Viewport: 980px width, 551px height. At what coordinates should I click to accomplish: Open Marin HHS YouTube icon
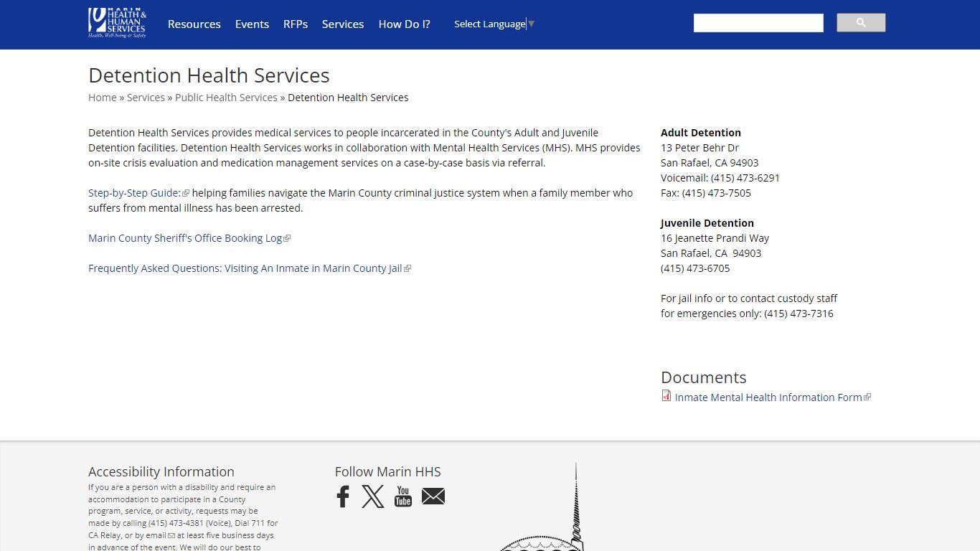tap(403, 496)
